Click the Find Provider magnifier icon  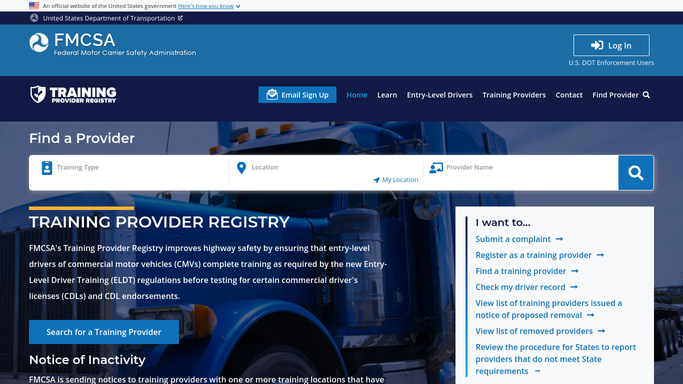[x=646, y=95]
